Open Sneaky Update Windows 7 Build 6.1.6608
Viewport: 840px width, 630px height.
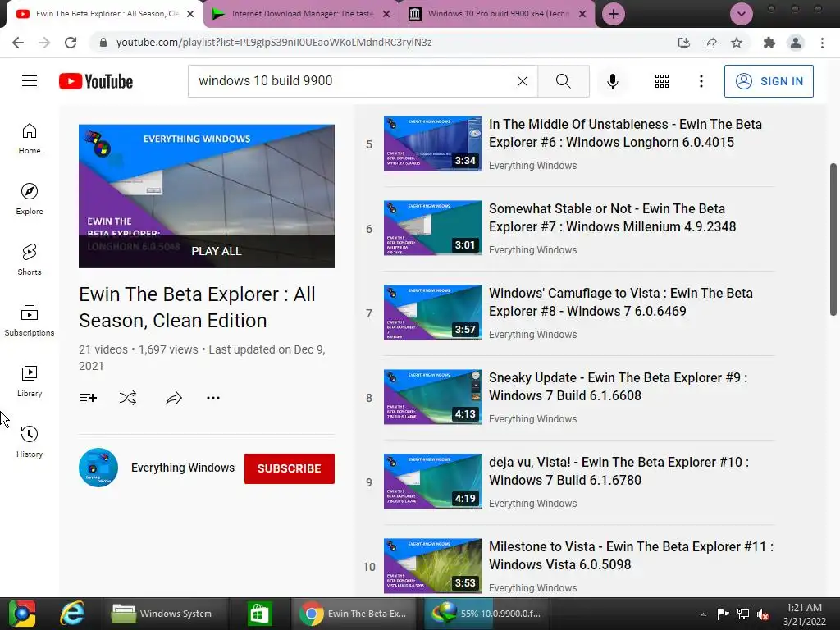[618, 386]
